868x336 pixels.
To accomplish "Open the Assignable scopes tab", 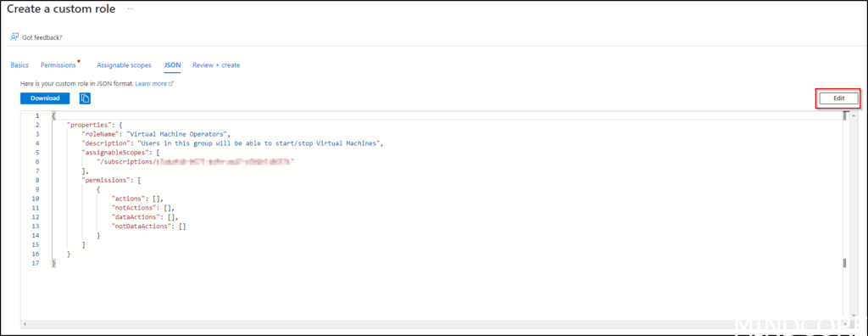I will click(124, 64).
